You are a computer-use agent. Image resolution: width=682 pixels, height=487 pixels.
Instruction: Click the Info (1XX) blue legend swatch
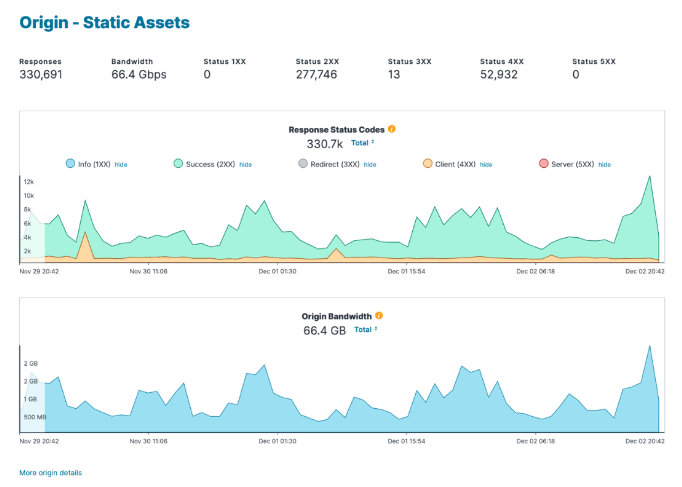[x=70, y=163]
